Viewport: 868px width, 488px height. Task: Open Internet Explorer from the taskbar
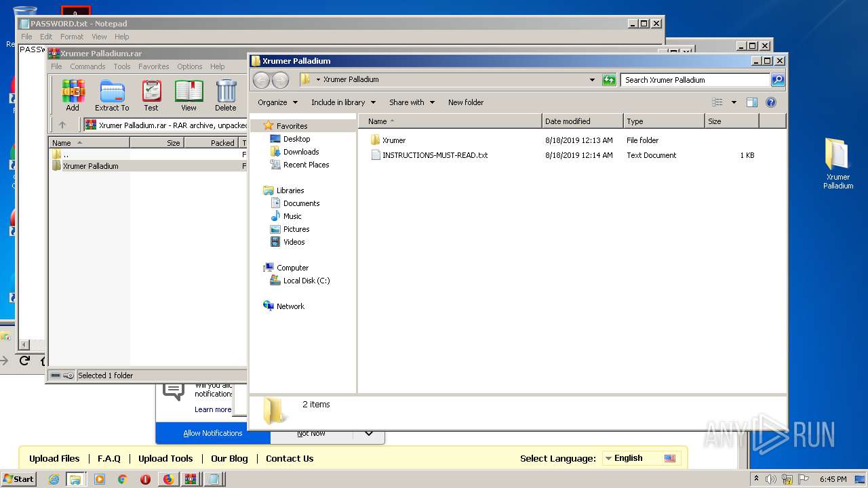point(54,479)
